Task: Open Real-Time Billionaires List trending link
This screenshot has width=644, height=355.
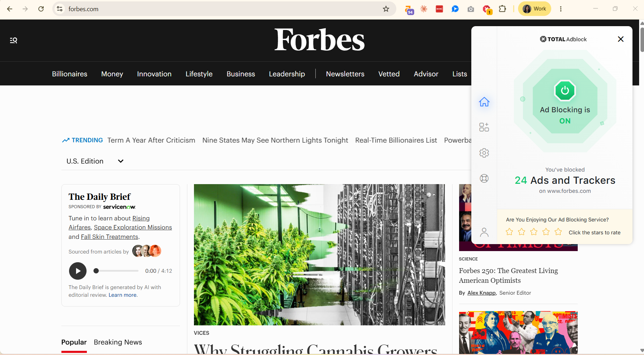Action: click(x=396, y=140)
